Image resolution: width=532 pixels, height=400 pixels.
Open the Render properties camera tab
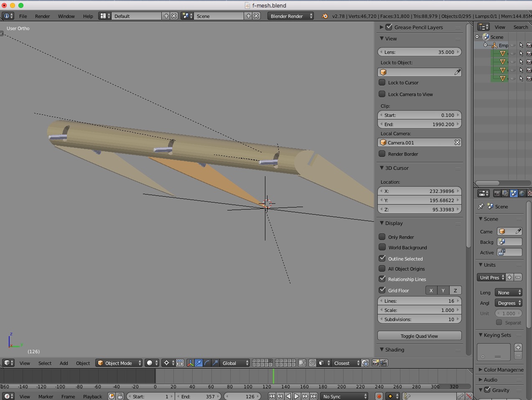coord(497,193)
